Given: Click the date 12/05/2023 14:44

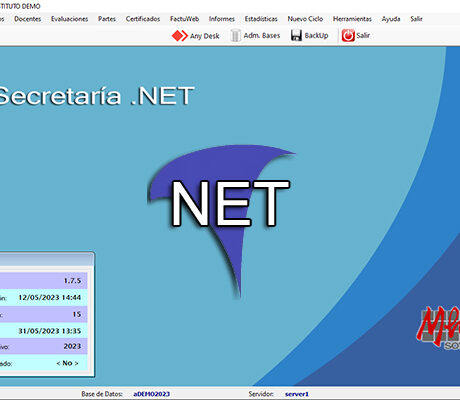Looking at the screenshot, I should tap(50, 297).
